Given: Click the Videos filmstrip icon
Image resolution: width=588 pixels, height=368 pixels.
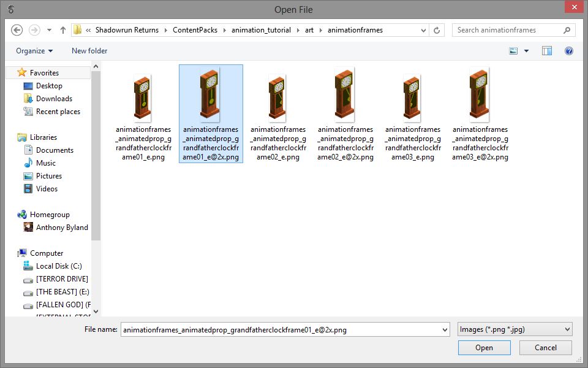Looking at the screenshot, I should pyautogui.click(x=28, y=188).
